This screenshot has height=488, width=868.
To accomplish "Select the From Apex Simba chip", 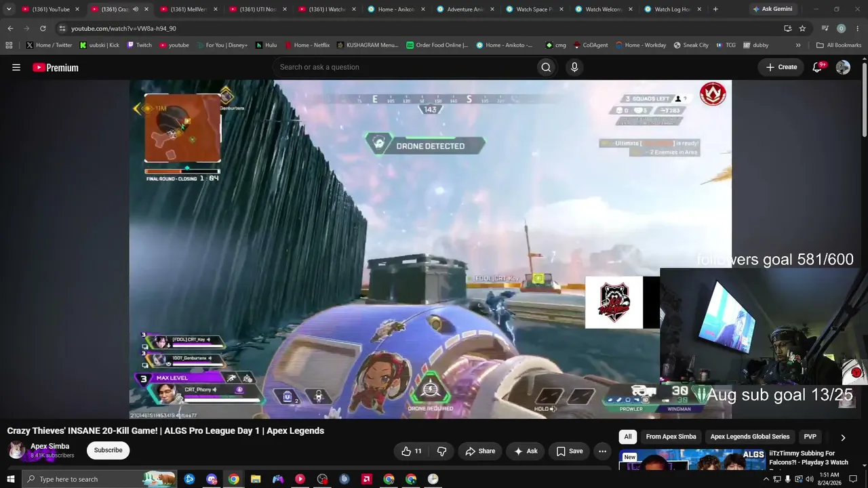I will (671, 436).
